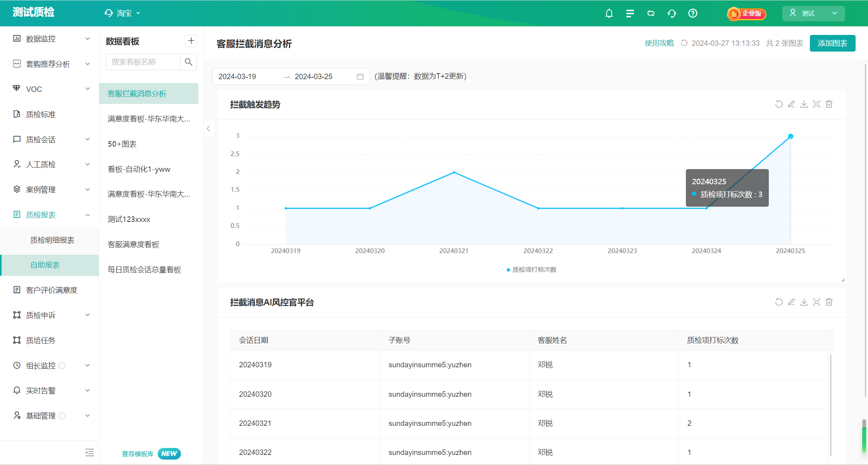
Task: Open the 淘宝 platform dropdown
Action: [122, 13]
